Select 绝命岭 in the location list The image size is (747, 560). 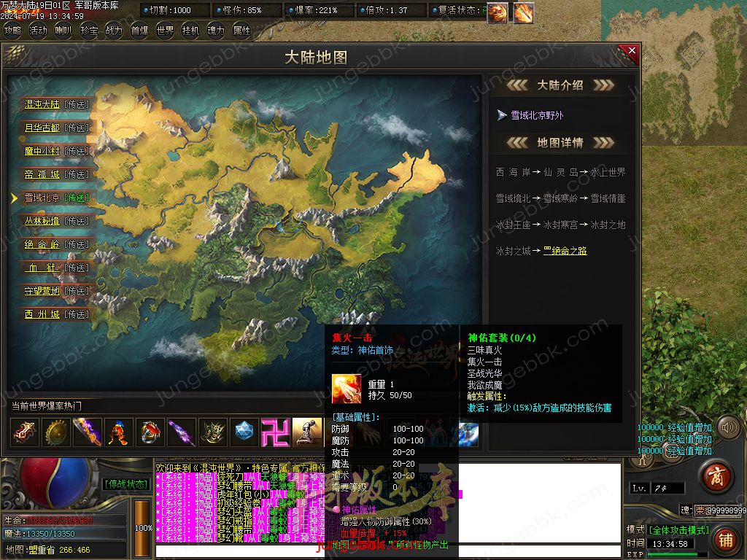click(x=42, y=244)
